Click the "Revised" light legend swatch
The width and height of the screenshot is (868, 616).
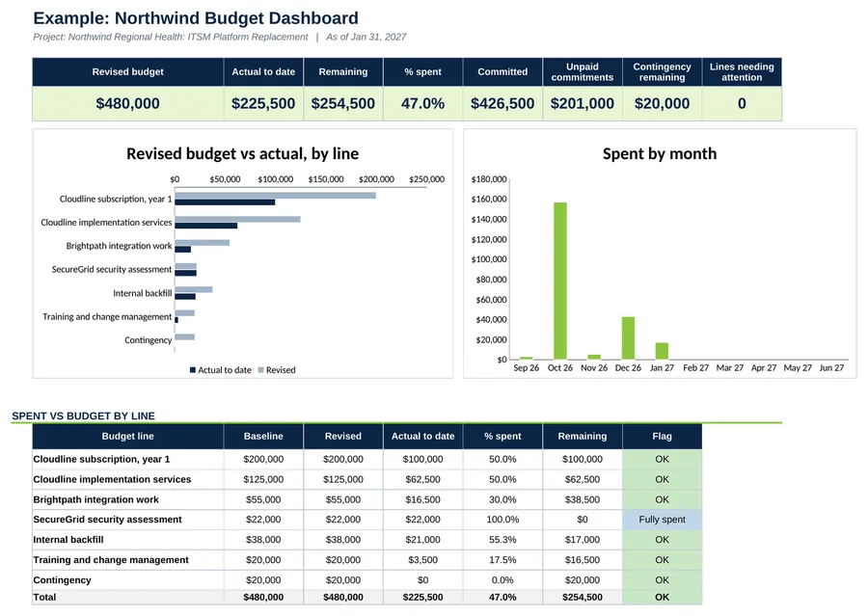260,370
